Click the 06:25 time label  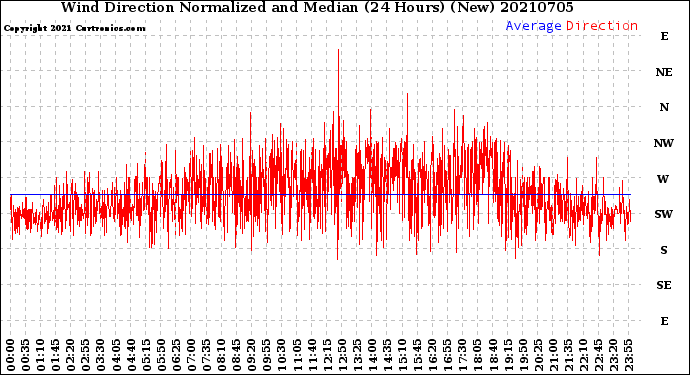coord(176,355)
